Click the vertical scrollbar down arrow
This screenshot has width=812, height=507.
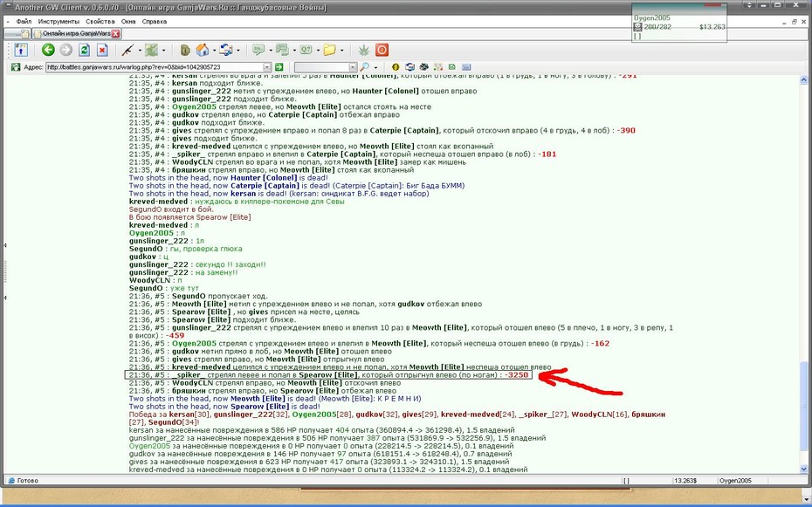click(804, 469)
